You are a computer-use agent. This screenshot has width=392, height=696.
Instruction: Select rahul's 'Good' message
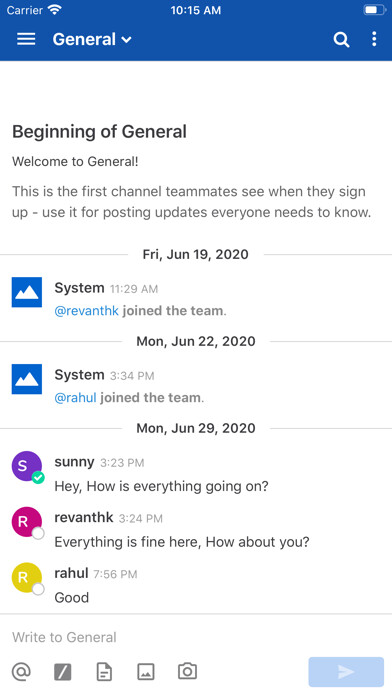71,597
